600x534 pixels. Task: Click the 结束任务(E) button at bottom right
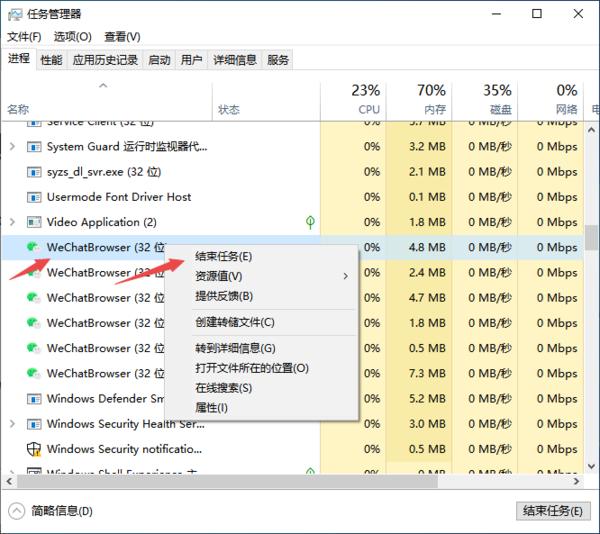553,511
